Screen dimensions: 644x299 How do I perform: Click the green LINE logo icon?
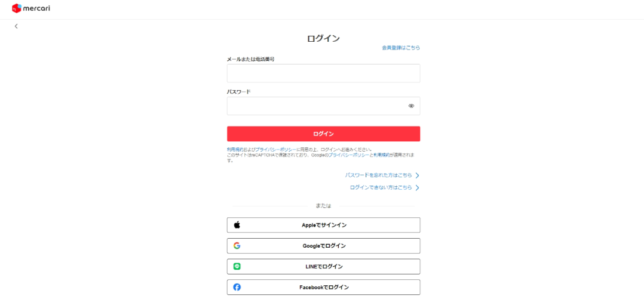(x=237, y=267)
